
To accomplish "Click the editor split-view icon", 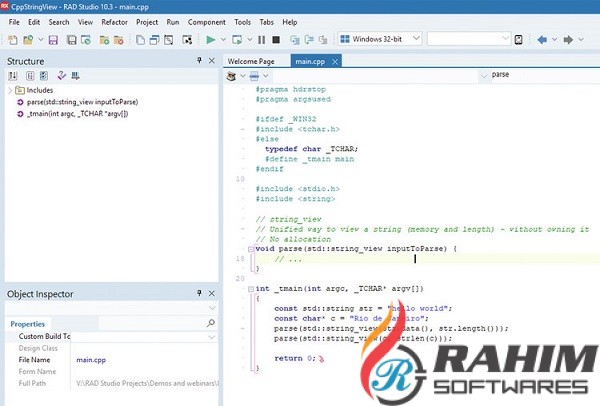I will [254, 76].
